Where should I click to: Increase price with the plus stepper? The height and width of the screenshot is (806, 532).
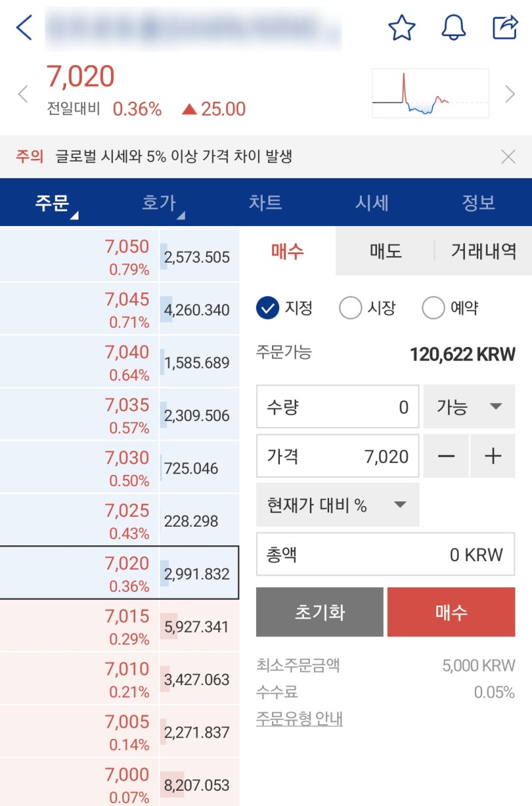point(492,456)
